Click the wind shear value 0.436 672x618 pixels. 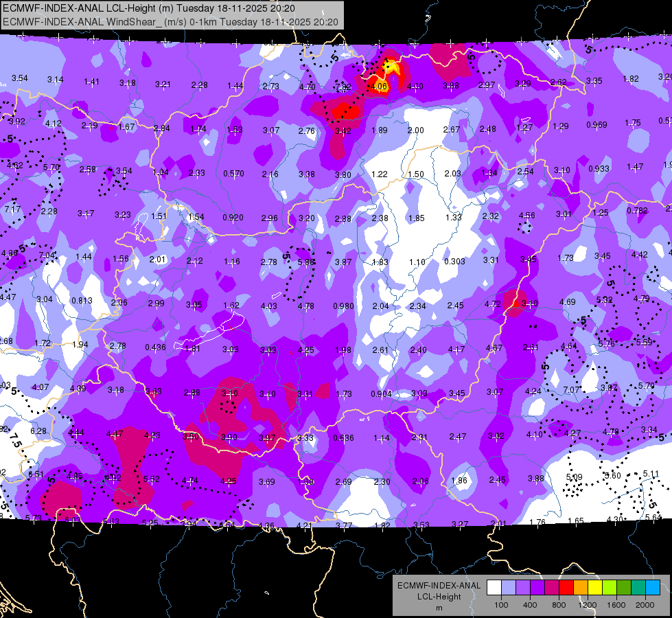[155, 347]
